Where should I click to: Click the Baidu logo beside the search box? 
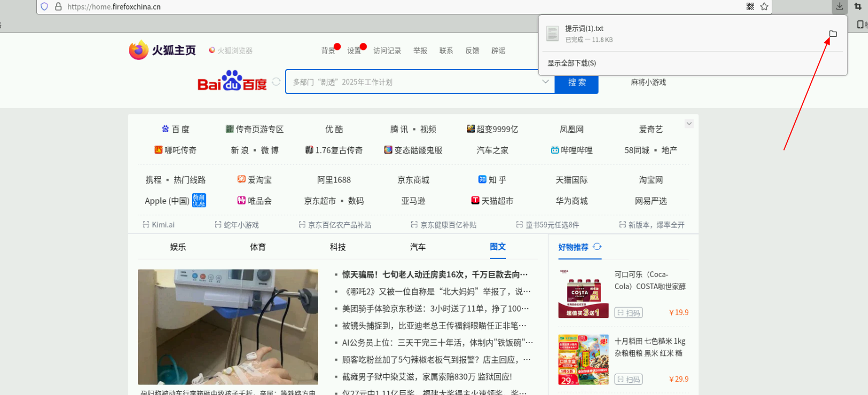[x=232, y=81]
